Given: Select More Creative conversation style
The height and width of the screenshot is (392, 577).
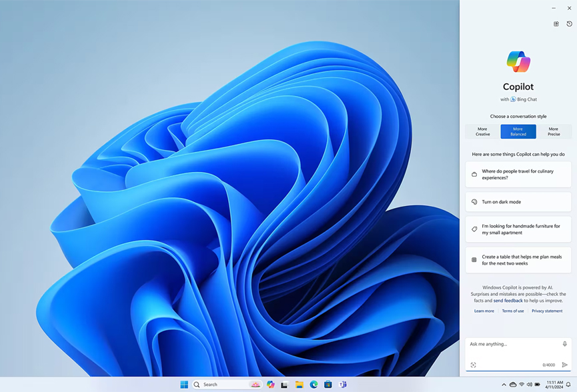Looking at the screenshot, I should 482,131.
